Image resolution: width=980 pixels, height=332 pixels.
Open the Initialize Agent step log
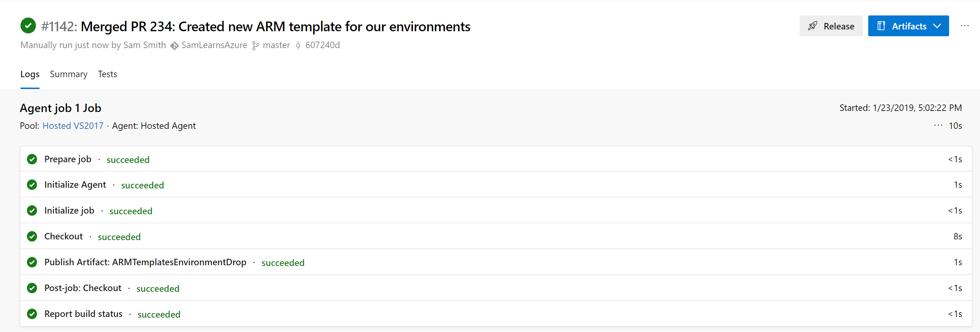75,184
